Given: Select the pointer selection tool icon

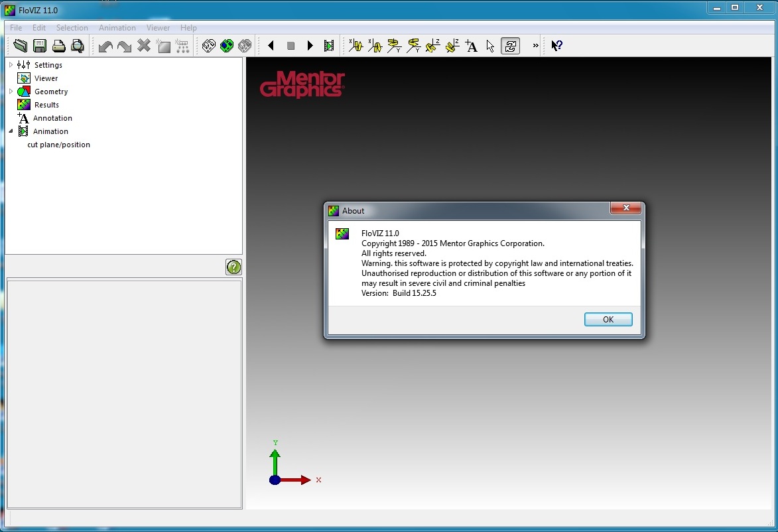Looking at the screenshot, I should click(x=490, y=46).
